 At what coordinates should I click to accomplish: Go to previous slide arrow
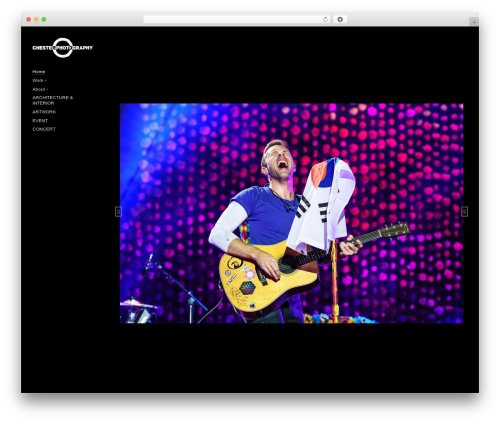118,212
